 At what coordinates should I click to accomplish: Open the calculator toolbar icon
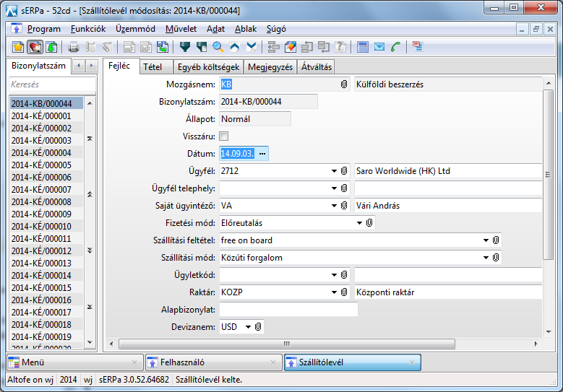click(x=363, y=47)
